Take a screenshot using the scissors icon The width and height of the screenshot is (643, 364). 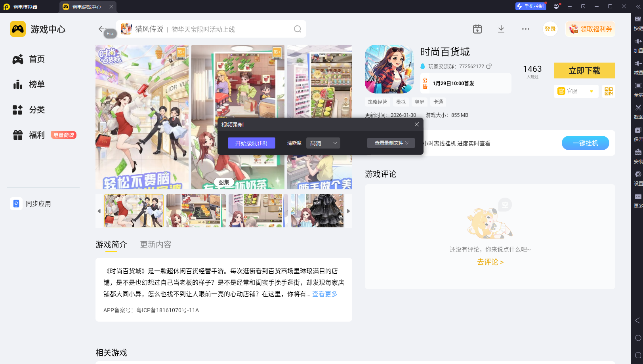pyautogui.click(x=638, y=107)
